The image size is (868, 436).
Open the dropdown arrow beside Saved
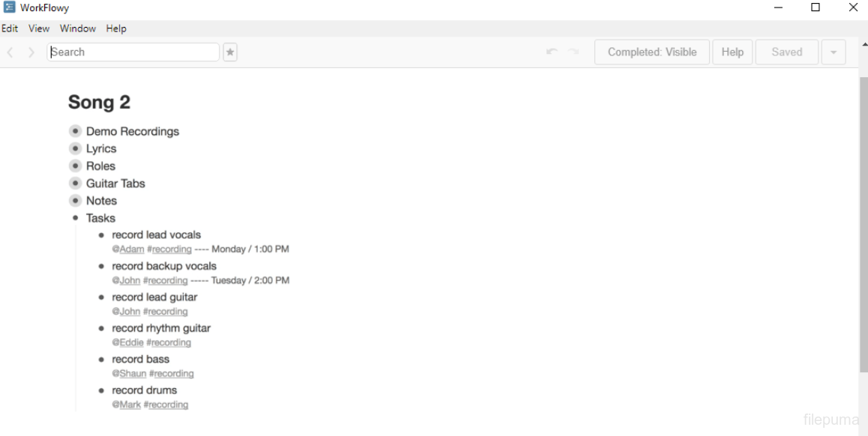[x=834, y=52]
